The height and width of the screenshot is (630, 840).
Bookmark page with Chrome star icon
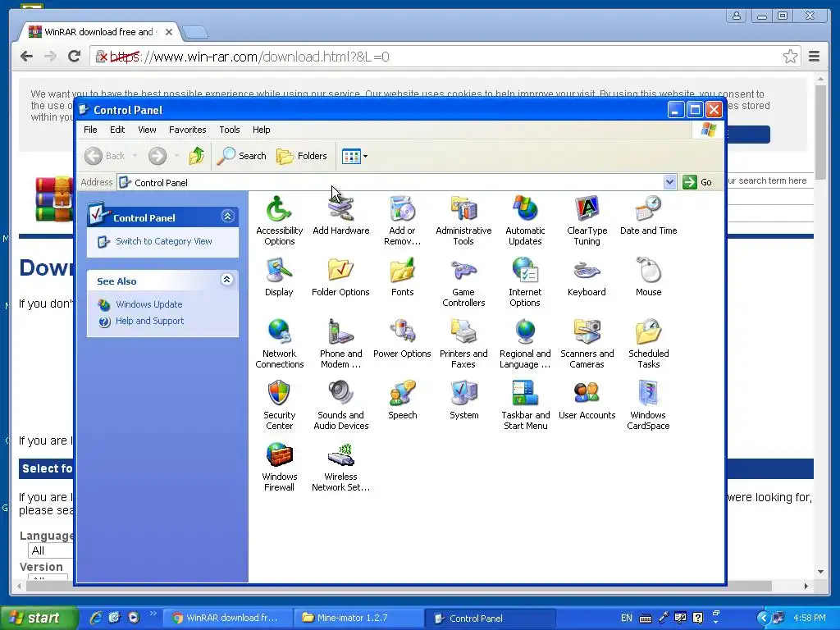tap(790, 57)
